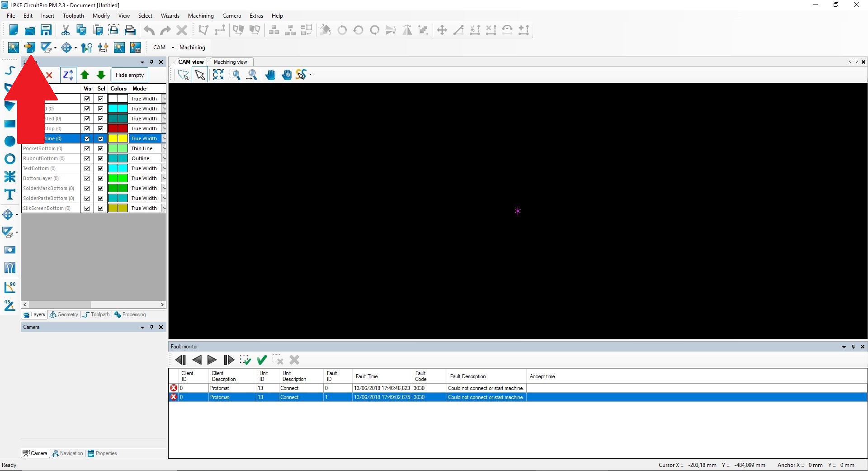Toggle visibility checkbox for PocketBottom layer

[x=87, y=148]
